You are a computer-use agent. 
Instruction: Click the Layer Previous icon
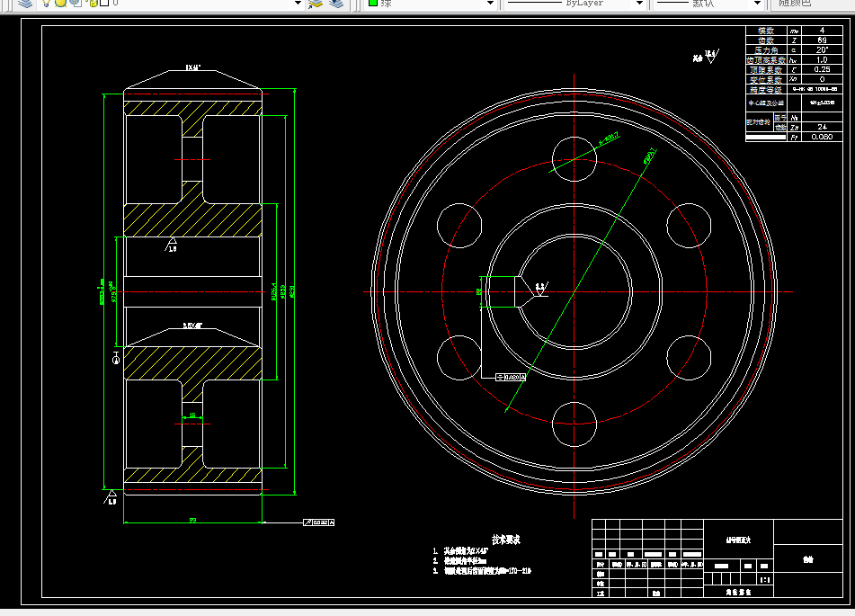(336, 4)
